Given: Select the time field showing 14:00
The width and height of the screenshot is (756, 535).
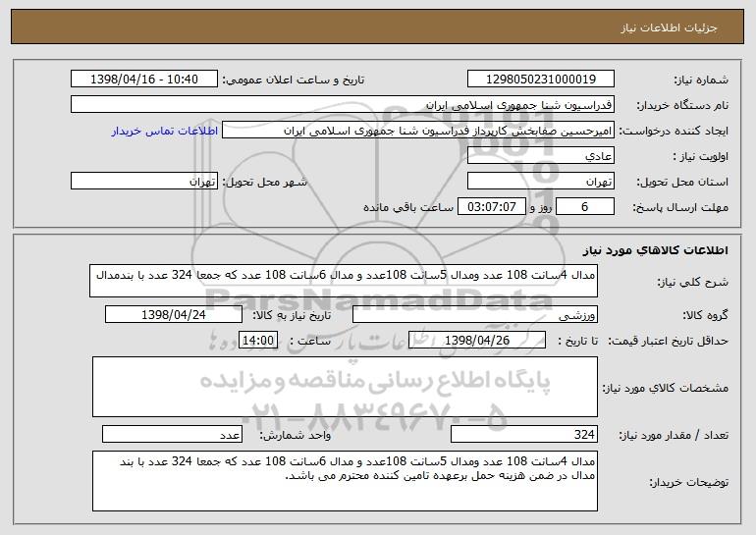Looking at the screenshot, I should click(258, 341).
